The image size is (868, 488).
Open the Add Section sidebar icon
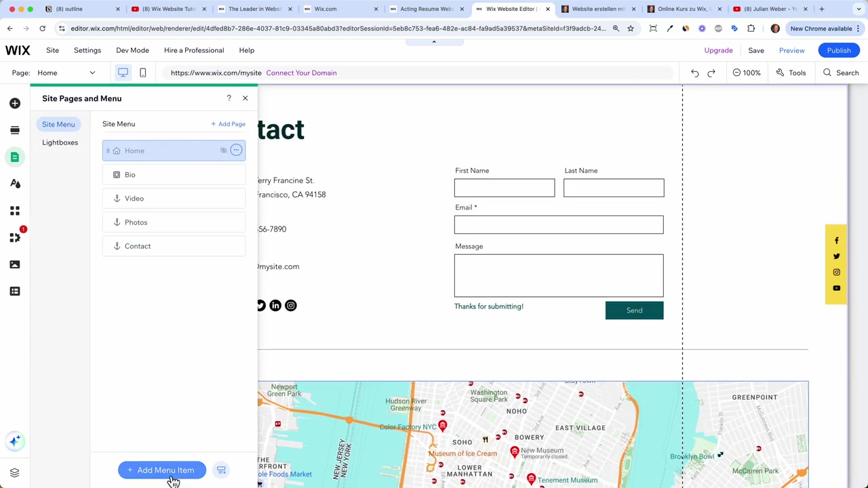[15, 130]
